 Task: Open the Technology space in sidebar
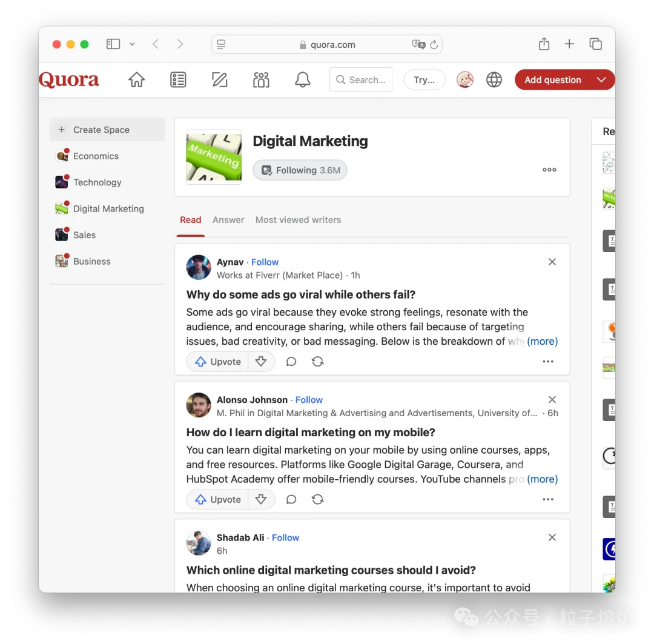(107, 182)
